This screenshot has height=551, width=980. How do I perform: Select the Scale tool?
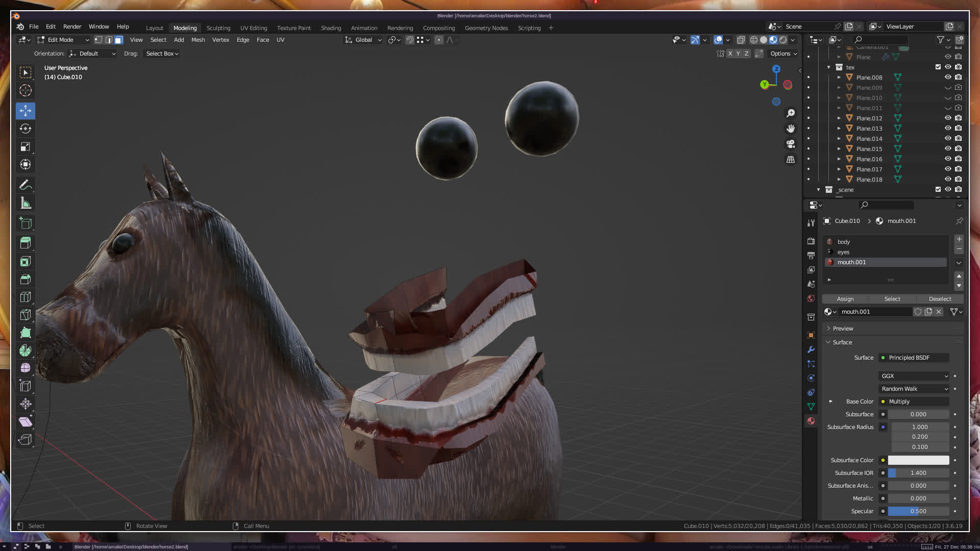[x=26, y=147]
